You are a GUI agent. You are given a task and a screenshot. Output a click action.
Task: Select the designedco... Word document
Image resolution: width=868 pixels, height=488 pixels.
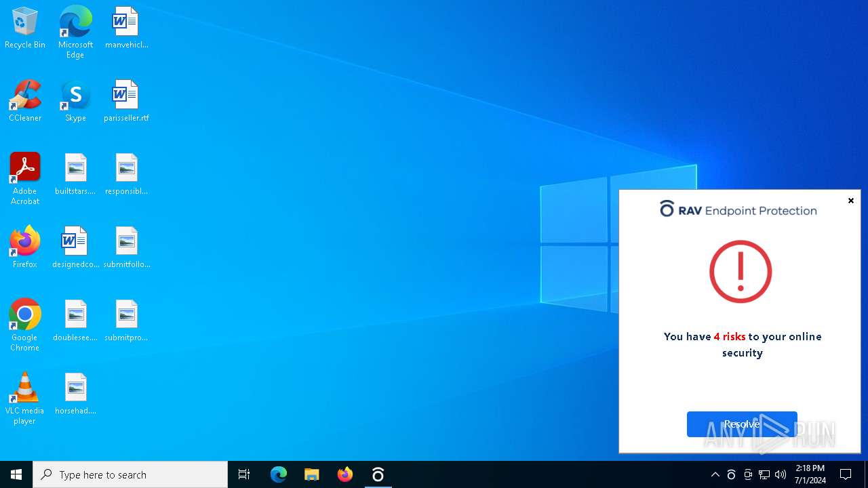point(75,248)
